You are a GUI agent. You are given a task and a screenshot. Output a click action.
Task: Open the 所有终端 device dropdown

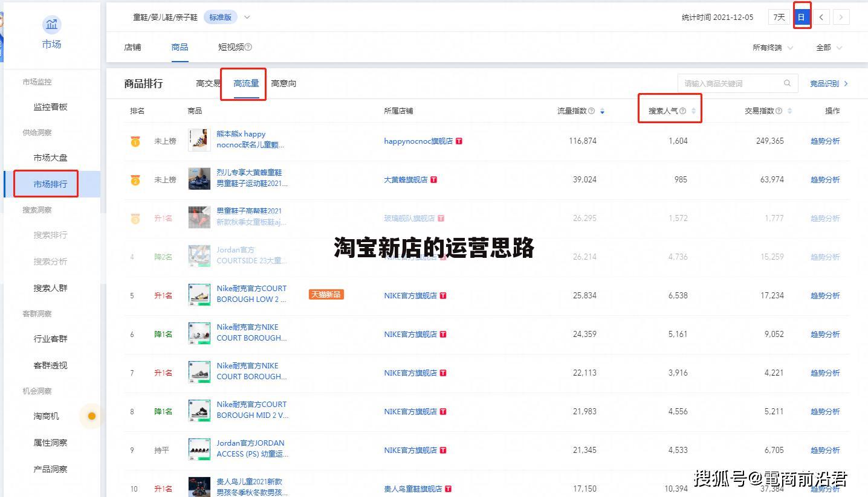click(772, 47)
